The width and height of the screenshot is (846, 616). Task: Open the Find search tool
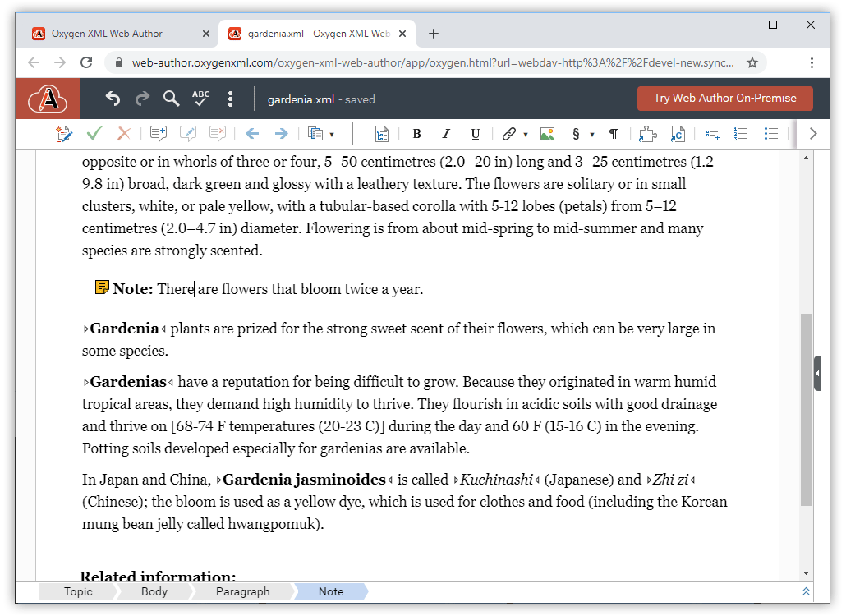pos(171,99)
